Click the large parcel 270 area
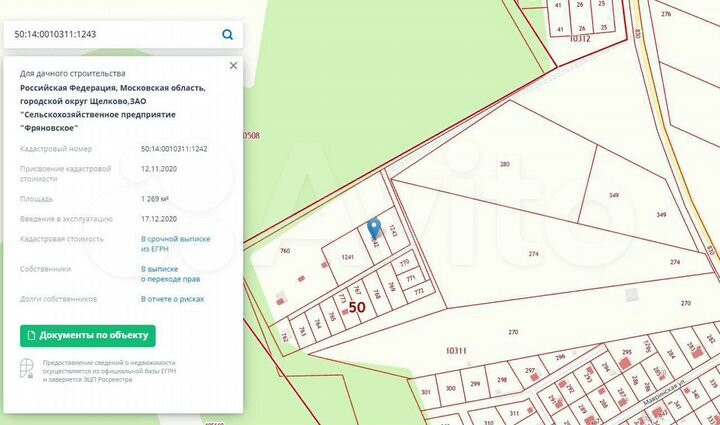720x425 pixels. coord(513,332)
